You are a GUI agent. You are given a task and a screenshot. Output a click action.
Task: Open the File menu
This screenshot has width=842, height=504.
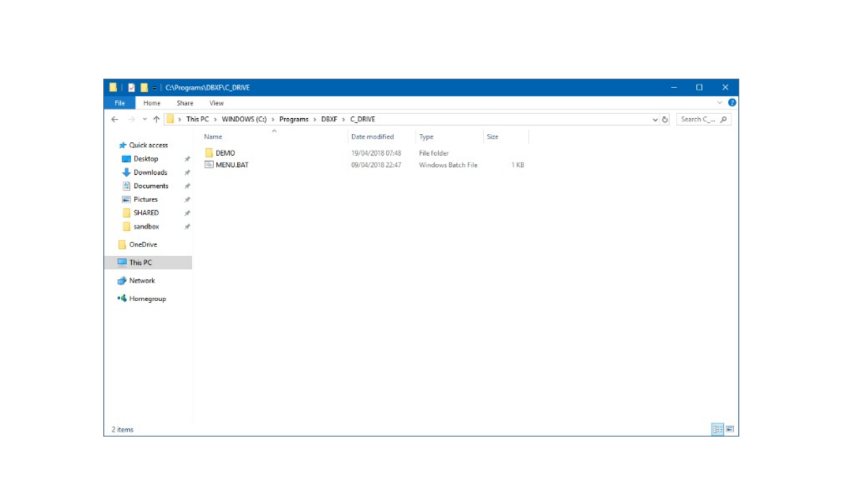[x=120, y=103]
